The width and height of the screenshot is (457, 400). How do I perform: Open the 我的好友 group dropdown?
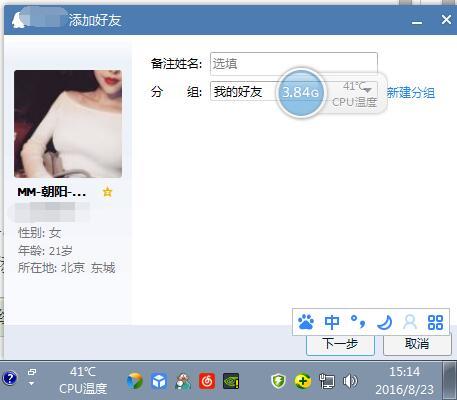[x=294, y=91]
